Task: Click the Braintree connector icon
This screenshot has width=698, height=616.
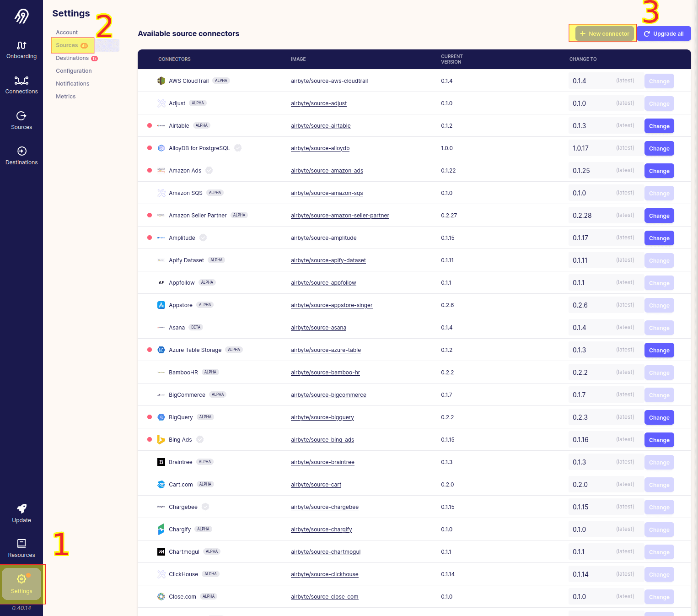Action: click(x=161, y=462)
